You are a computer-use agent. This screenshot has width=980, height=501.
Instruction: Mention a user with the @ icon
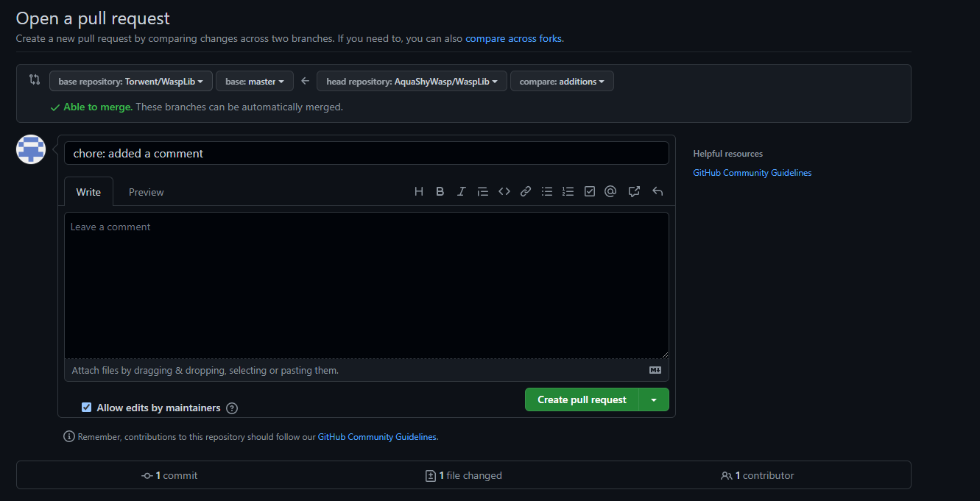click(x=610, y=191)
